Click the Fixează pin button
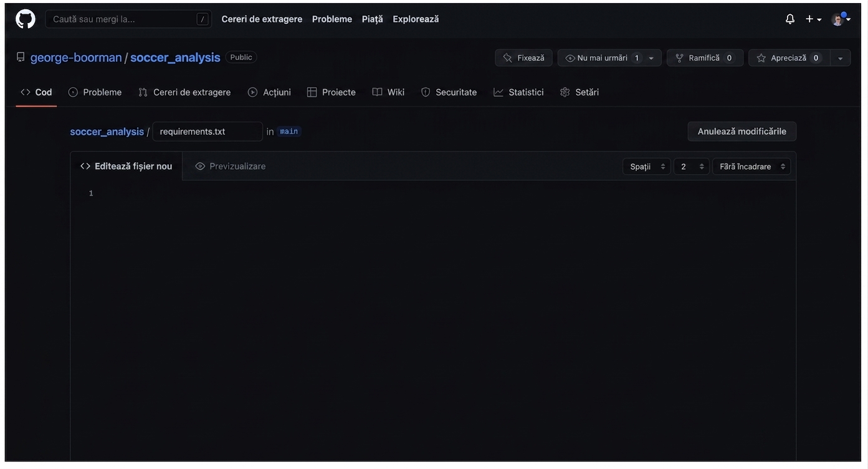This screenshot has height=469, width=868. click(523, 58)
